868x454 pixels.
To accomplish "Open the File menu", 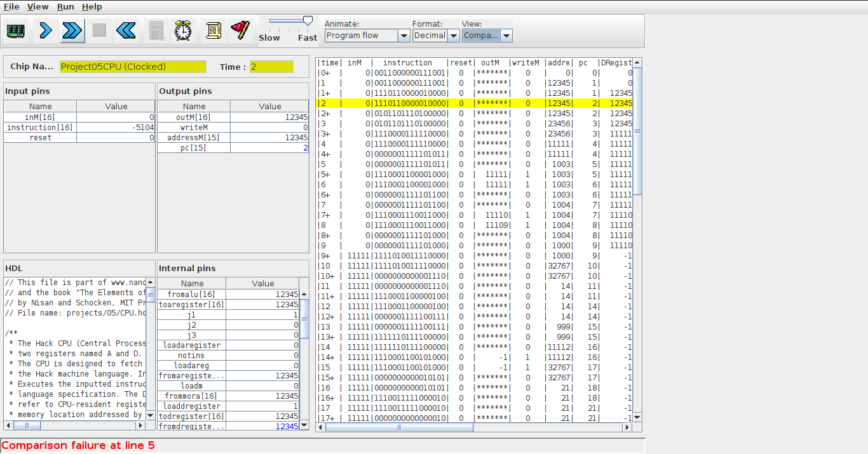I will 11,6.
